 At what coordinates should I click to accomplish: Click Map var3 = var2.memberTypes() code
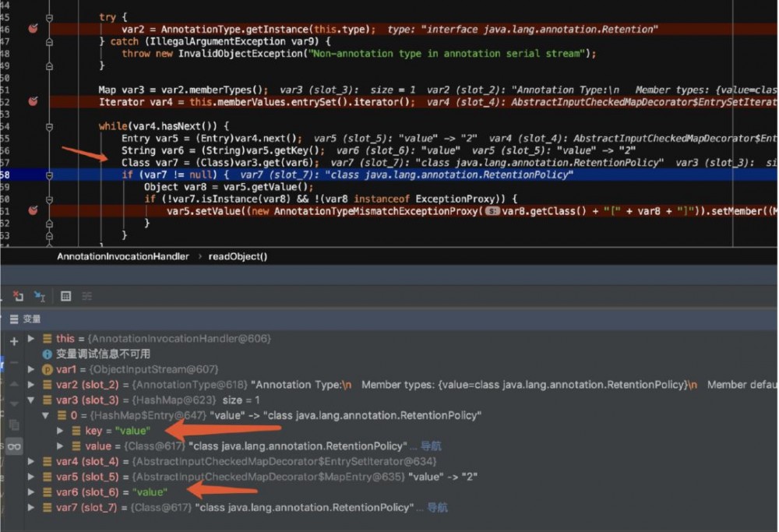(183, 90)
